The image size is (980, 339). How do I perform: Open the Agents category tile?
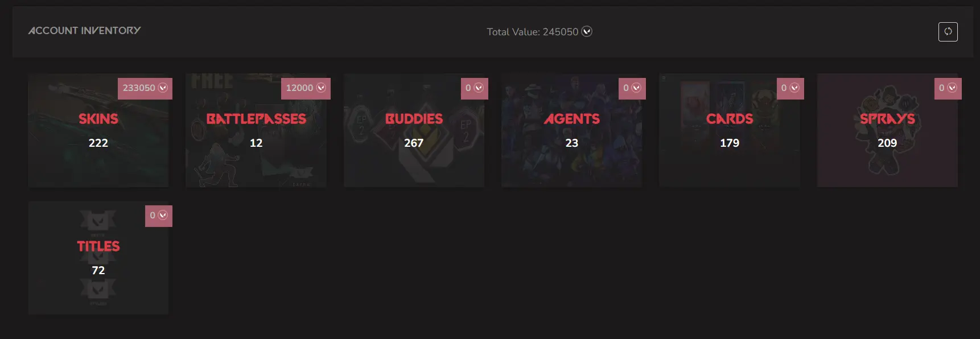tap(571, 130)
